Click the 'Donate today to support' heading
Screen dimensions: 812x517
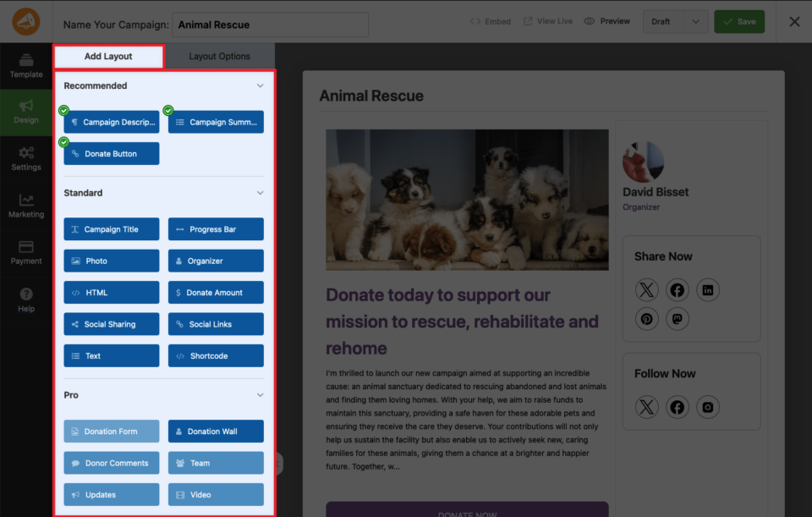click(462, 322)
